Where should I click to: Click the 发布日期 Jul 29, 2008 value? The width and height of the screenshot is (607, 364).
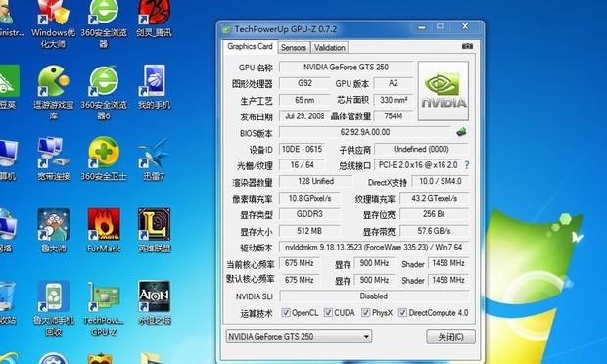pyautogui.click(x=304, y=116)
